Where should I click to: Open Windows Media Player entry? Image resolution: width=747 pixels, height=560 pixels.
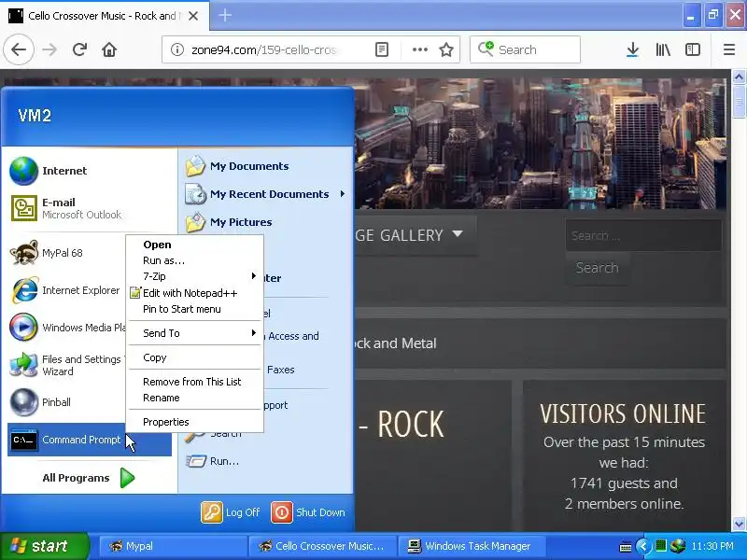pyautogui.click(x=66, y=328)
